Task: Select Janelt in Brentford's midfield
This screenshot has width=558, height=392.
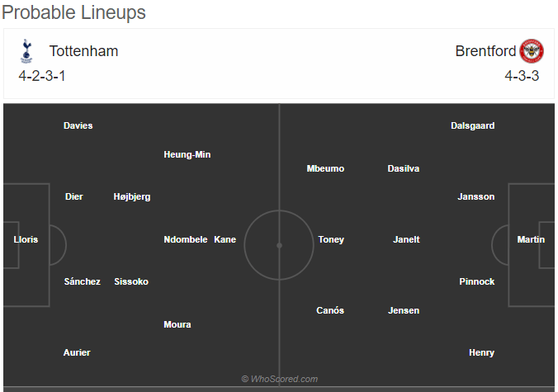Action: coord(406,239)
